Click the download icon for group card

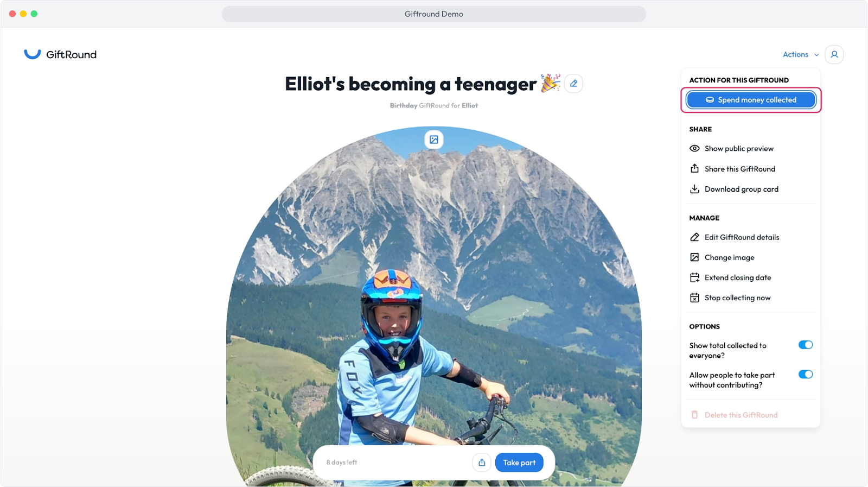point(694,189)
